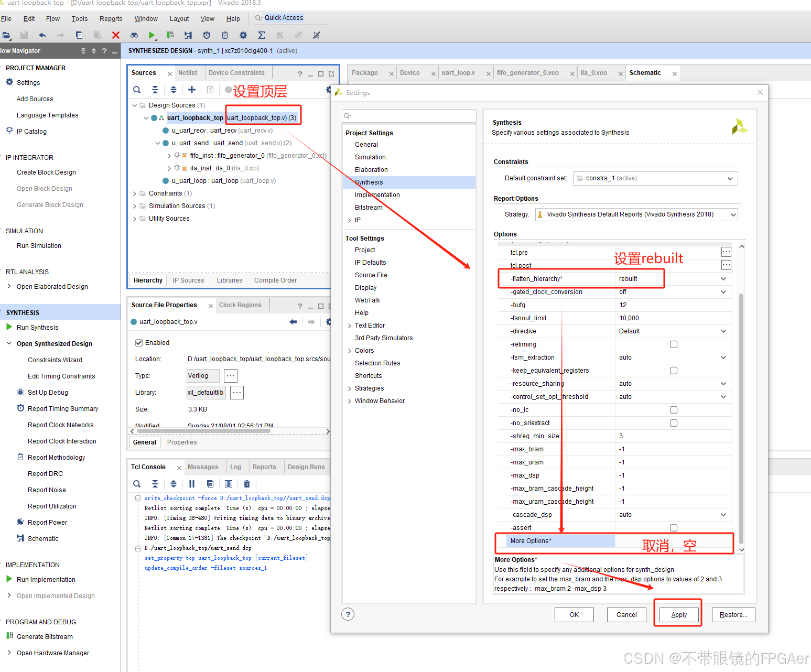811x672 pixels.
Task: Expand the Text Editor settings node
Action: point(350,326)
